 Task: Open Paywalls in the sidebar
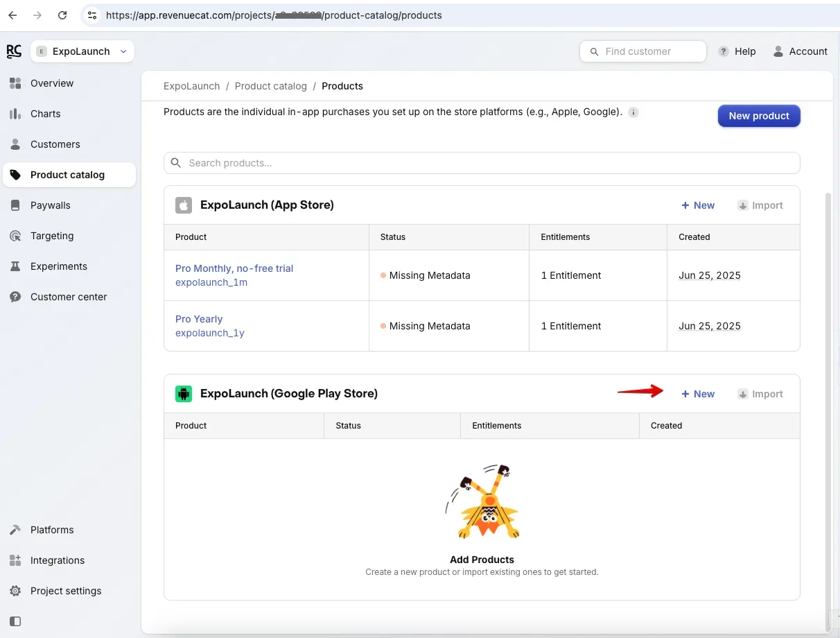click(69, 205)
